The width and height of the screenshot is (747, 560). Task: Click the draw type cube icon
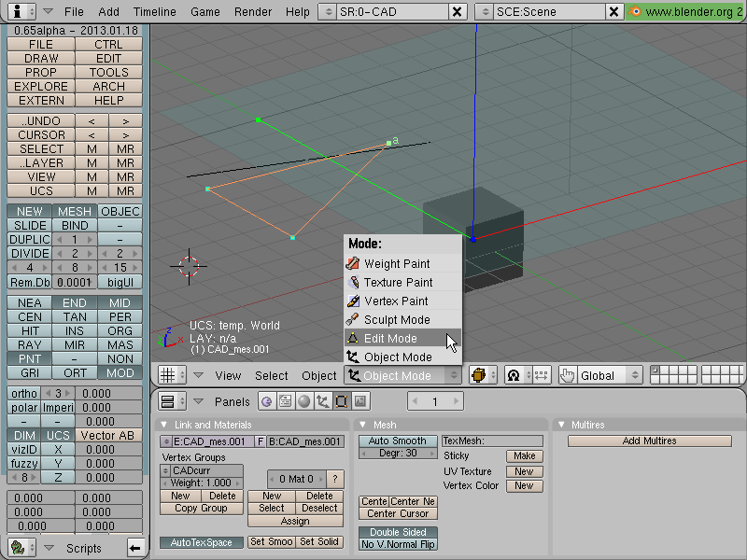pyautogui.click(x=478, y=375)
